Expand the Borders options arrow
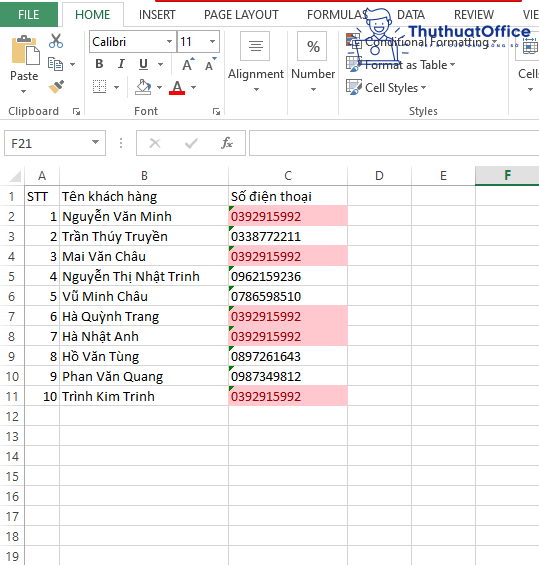This screenshot has height=565, width=539. click(116, 87)
